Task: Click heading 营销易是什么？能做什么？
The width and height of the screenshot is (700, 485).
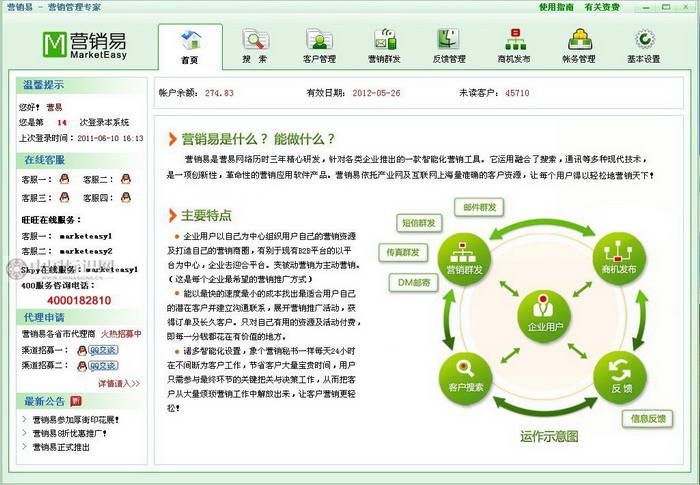Action: pyautogui.click(x=258, y=139)
